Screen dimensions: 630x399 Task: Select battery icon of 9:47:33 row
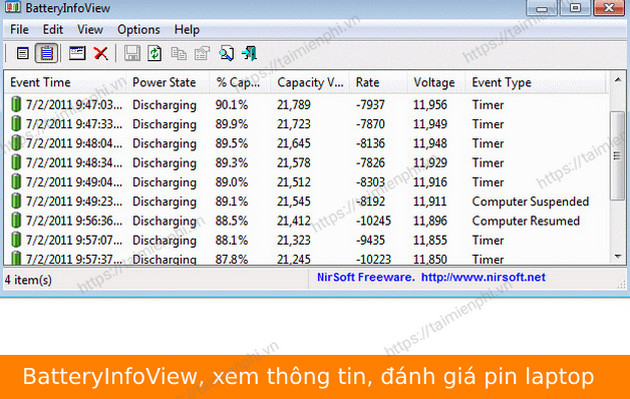point(16,124)
